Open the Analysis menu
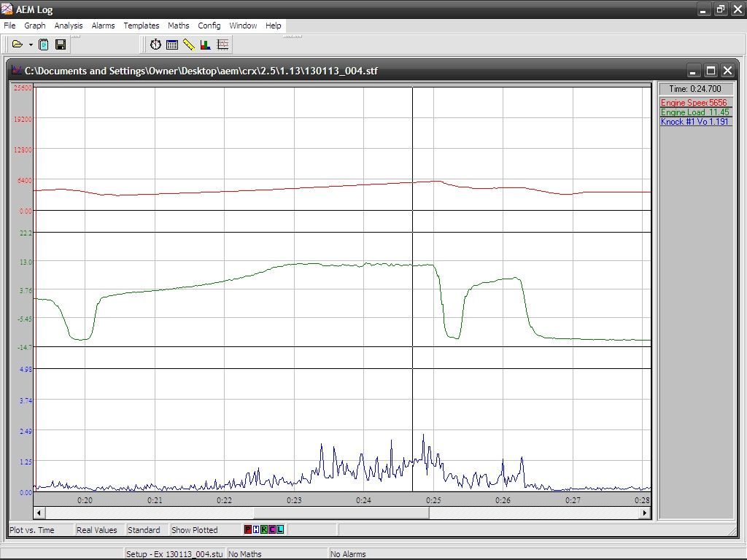747x560 pixels. [x=69, y=26]
